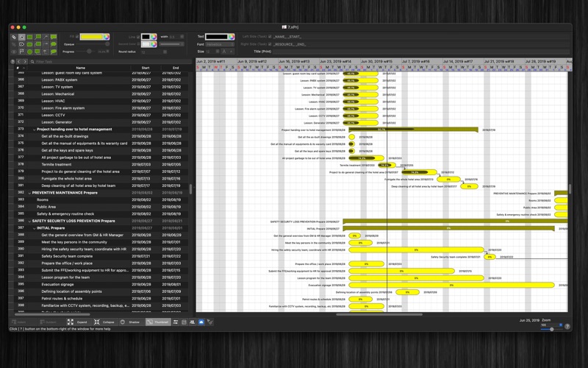Click the yellow Fill color swatch

[x=91, y=37]
